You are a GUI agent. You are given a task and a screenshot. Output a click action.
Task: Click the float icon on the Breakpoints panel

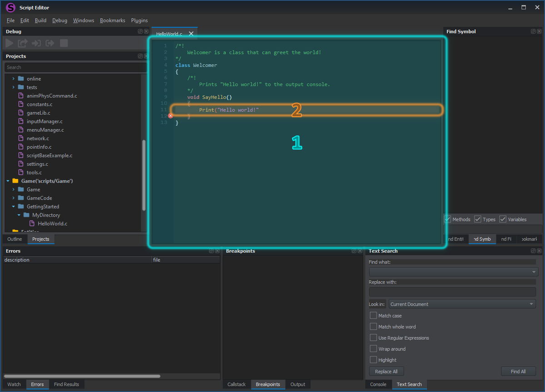point(354,250)
